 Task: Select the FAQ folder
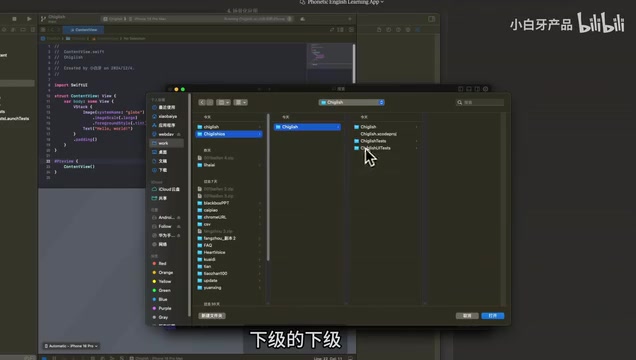pyautogui.click(x=229, y=245)
